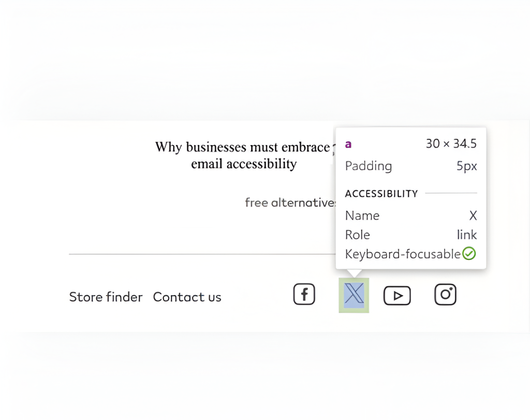Click the highlighted X (Twitter) icon
The height and width of the screenshot is (420, 530).
point(354,295)
